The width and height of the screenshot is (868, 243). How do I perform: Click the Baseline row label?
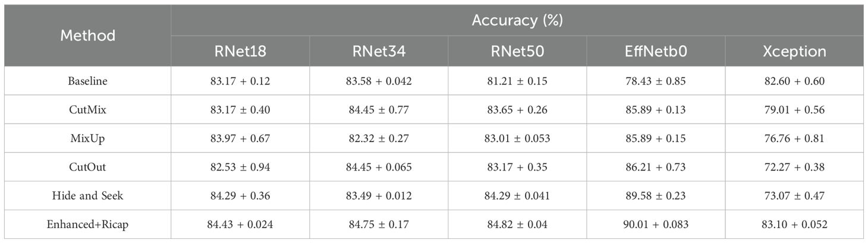88,81
